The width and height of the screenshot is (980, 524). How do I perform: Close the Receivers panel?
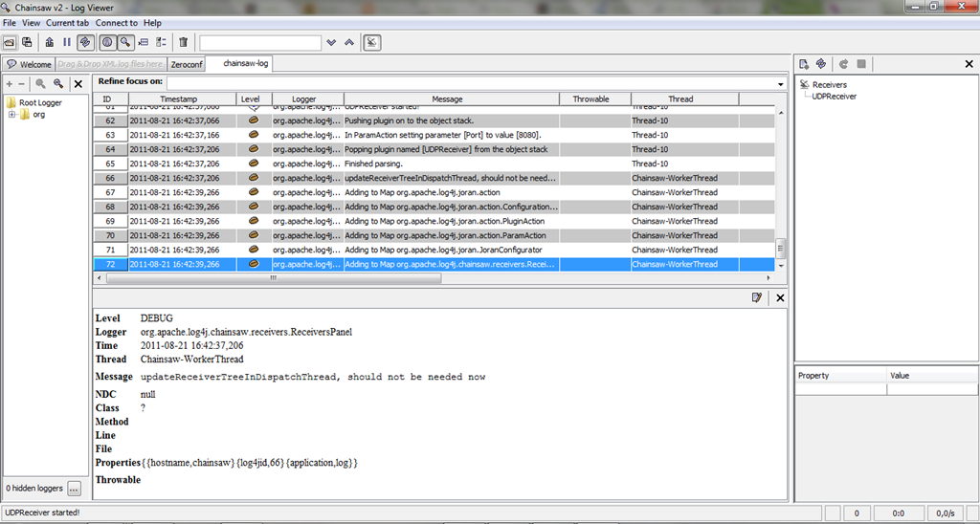pyautogui.click(x=969, y=64)
